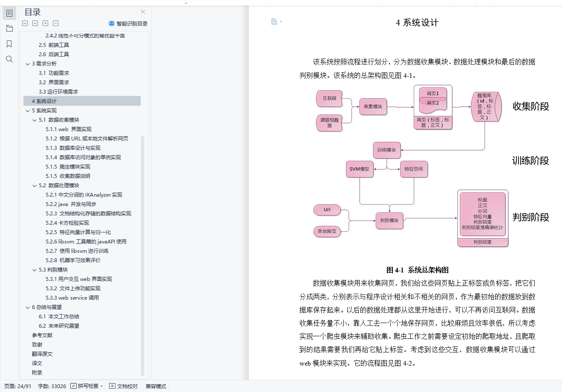Jump to heading 2.5 前端工具
This screenshot has height=392, width=562.
point(54,45)
